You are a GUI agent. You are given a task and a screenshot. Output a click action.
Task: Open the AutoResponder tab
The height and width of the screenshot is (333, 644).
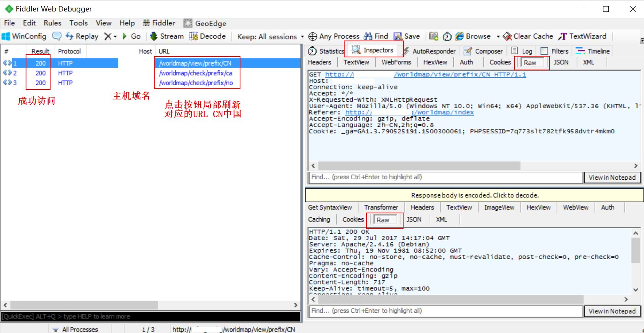click(x=429, y=51)
